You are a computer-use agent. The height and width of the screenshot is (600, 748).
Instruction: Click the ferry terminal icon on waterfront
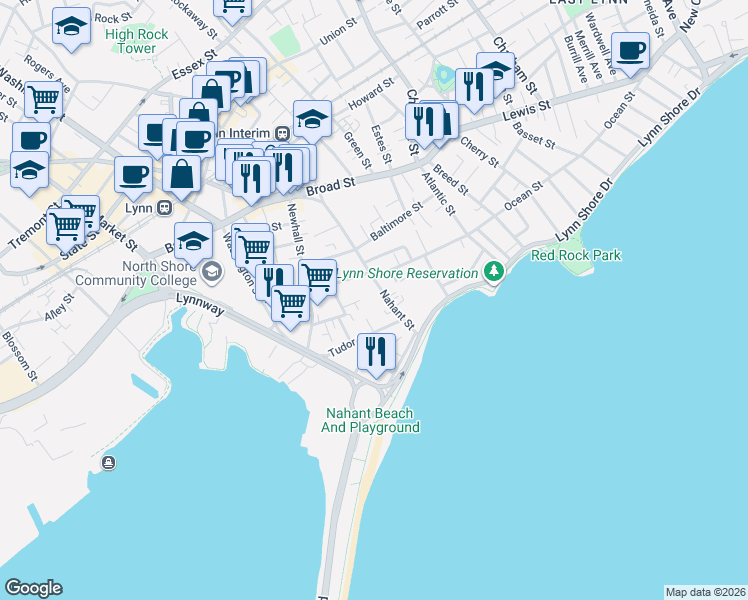coord(109,463)
